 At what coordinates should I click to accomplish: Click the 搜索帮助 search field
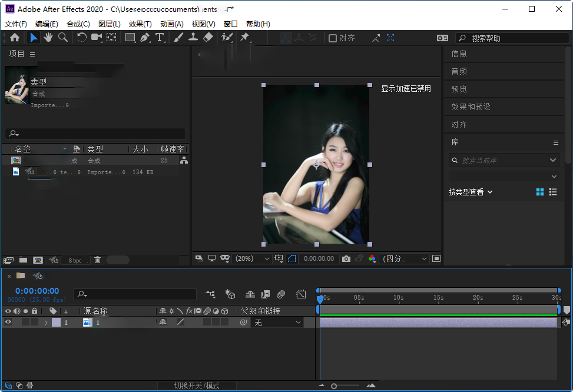513,38
